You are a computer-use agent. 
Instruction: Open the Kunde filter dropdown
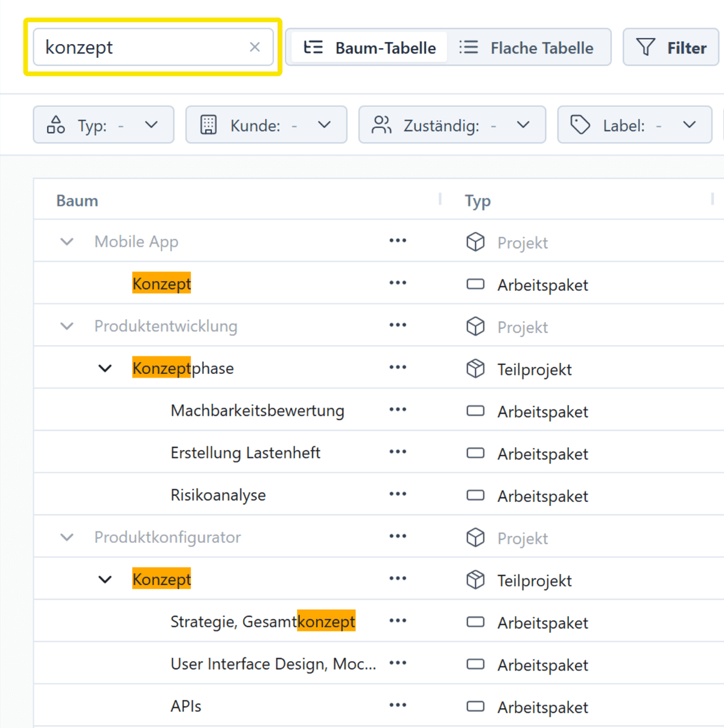(x=266, y=125)
